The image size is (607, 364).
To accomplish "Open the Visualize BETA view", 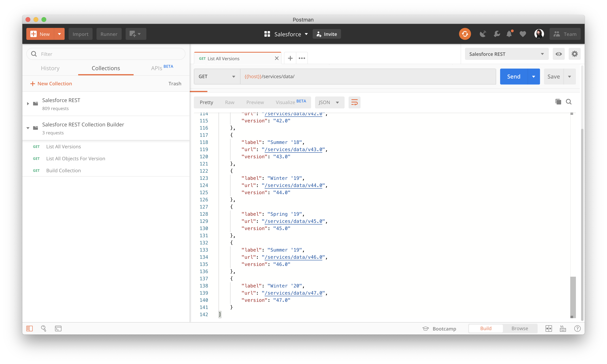I will coord(291,102).
